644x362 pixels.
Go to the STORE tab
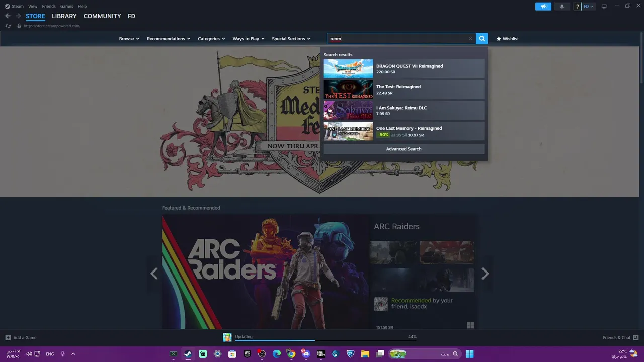click(x=35, y=16)
